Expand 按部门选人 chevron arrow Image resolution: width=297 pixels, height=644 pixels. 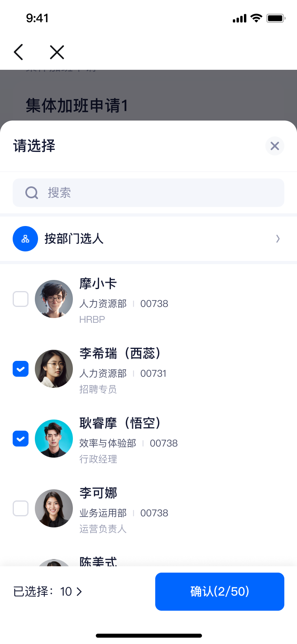click(x=278, y=239)
